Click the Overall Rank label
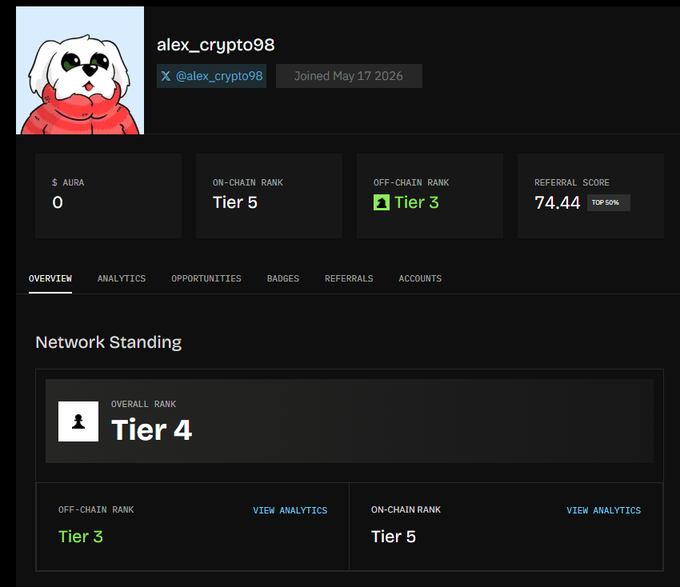680x587 pixels. 144,404
